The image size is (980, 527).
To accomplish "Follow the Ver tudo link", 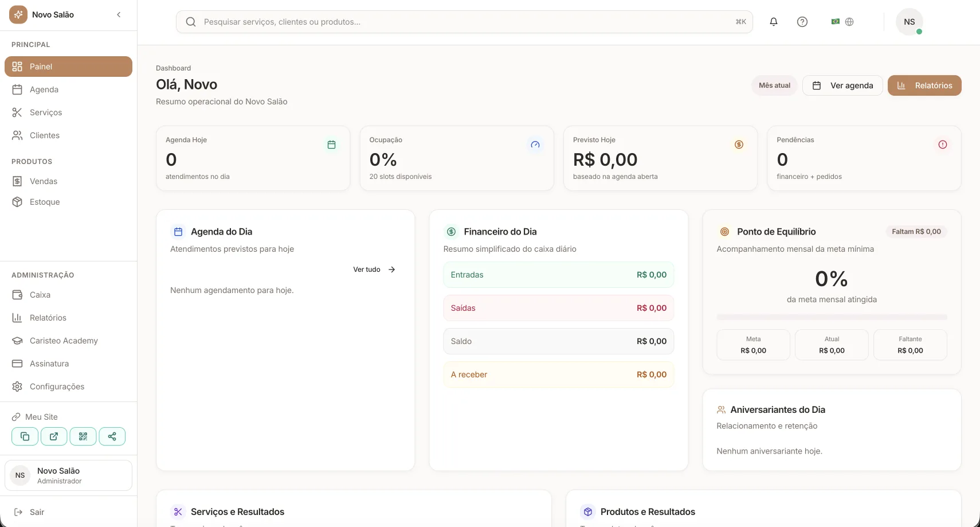I will pyautogui.click(x=374, y=270).
